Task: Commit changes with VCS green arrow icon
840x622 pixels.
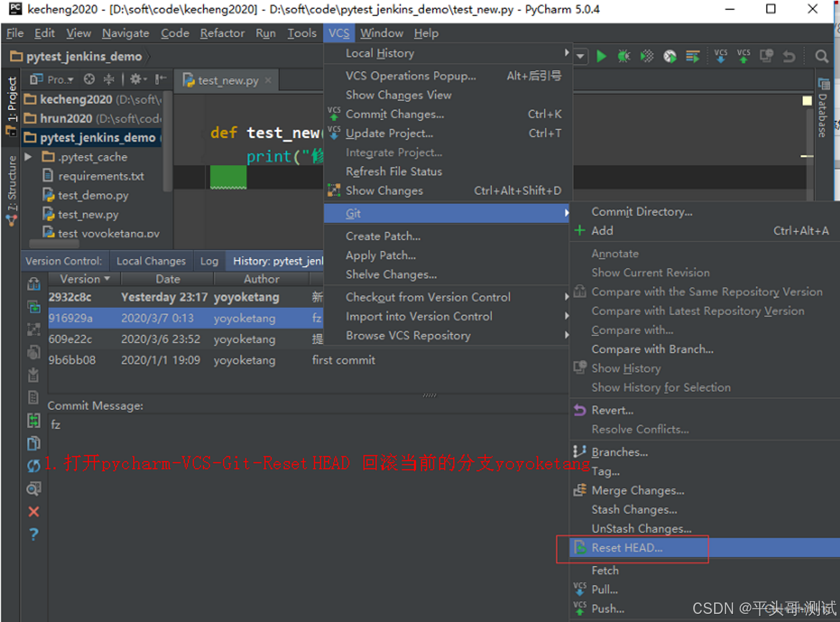Action: (744, 57)
